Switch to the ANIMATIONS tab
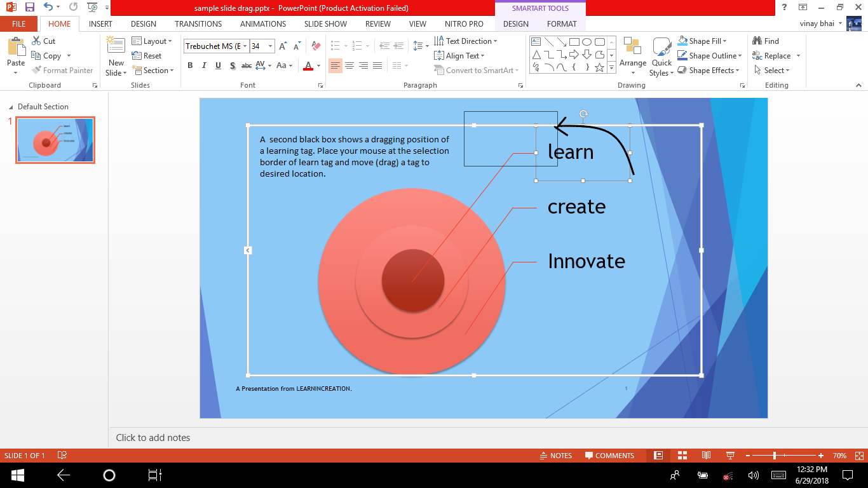The height and width of the screenshot is (488, 868). pos(262,24)
